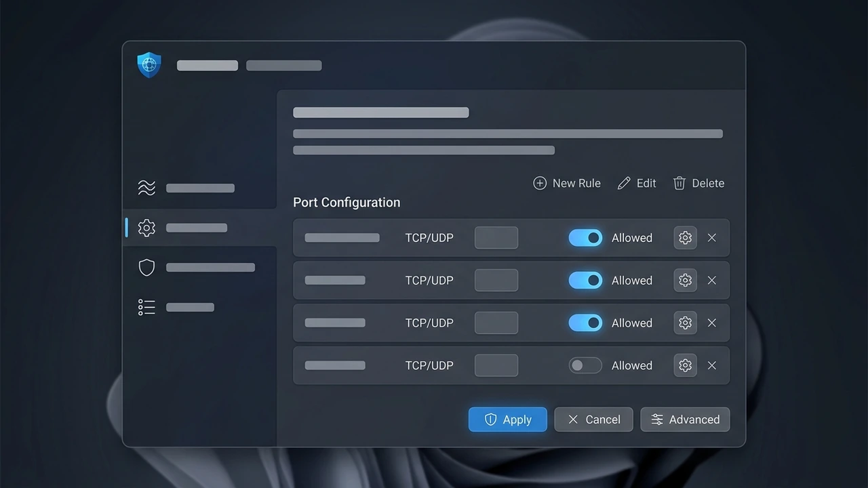Screen dimensions: 868x488
Task: Disable the second rule's Allowed toggle
Action: point(585,281)
